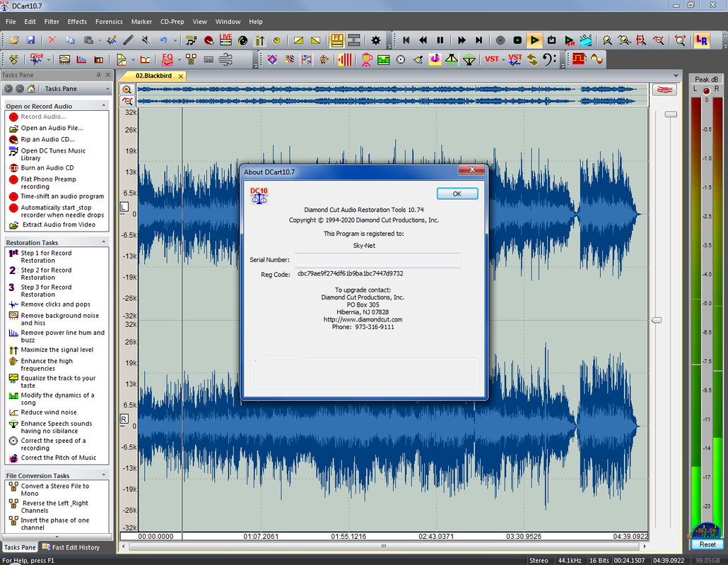This screenshot has width=728, height=565.
Task: Click the pause button in transport toolbar
Action: pos(440,40)
